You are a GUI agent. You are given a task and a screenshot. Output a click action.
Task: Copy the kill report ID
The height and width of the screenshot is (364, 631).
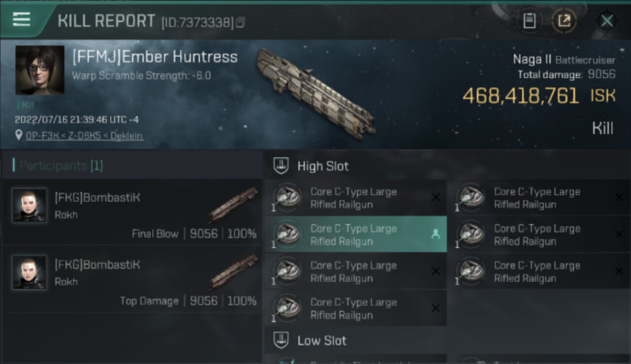(240, 22)
